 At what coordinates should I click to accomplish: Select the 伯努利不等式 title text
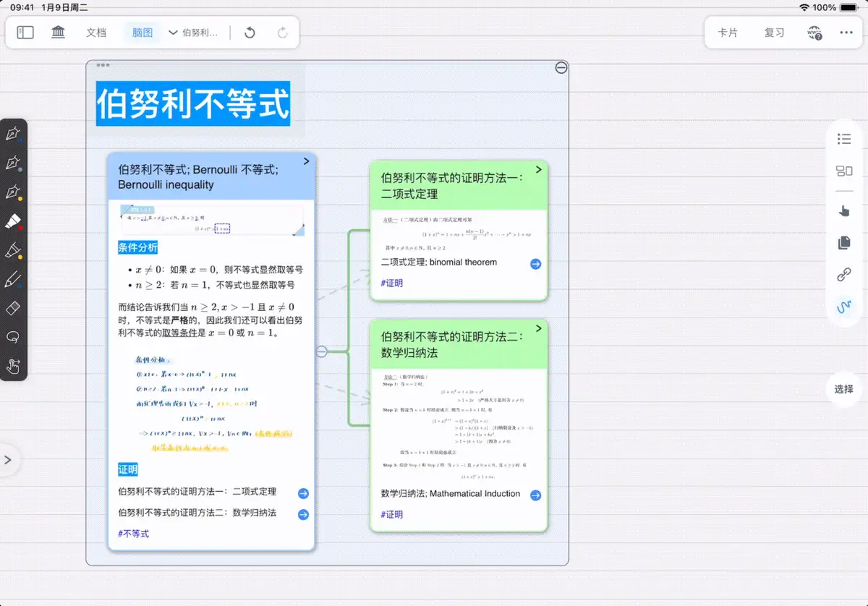point(193,103)
